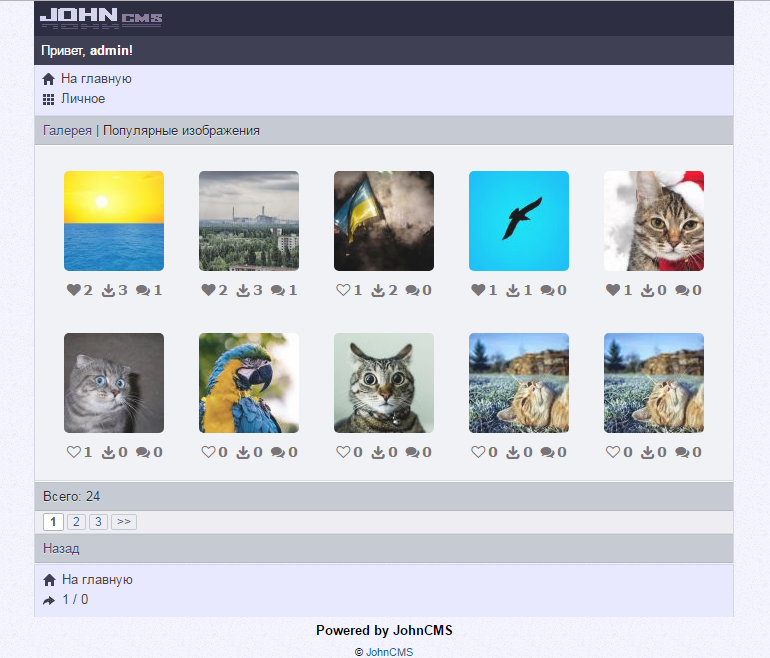Click the Назад link
770x658 pixels.
pos(61,548)
